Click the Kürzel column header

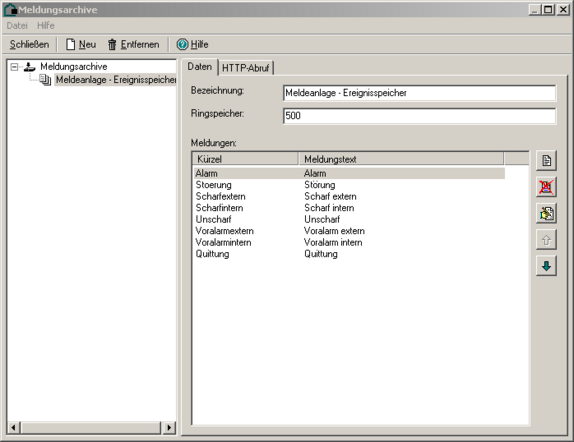pyautogui.click(x=245, y=159)
